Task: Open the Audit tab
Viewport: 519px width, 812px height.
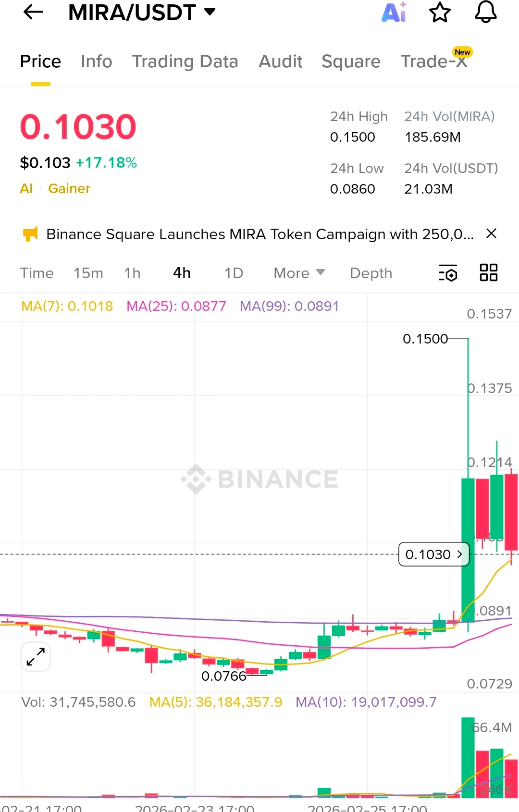Action: (281, 62)
